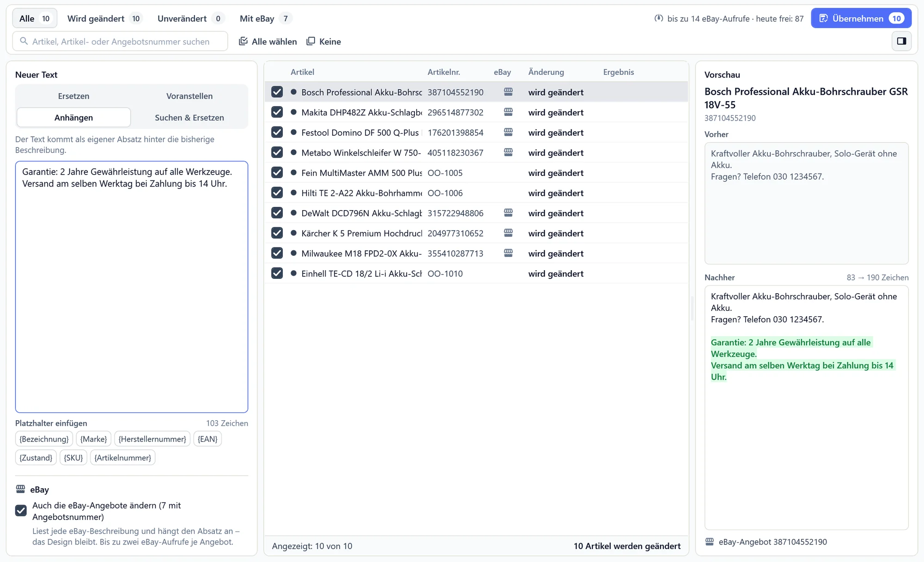This screenshot has width=924, height=562.
Task: Click 'Alle wählen' to select all
Action: (268, 42)
